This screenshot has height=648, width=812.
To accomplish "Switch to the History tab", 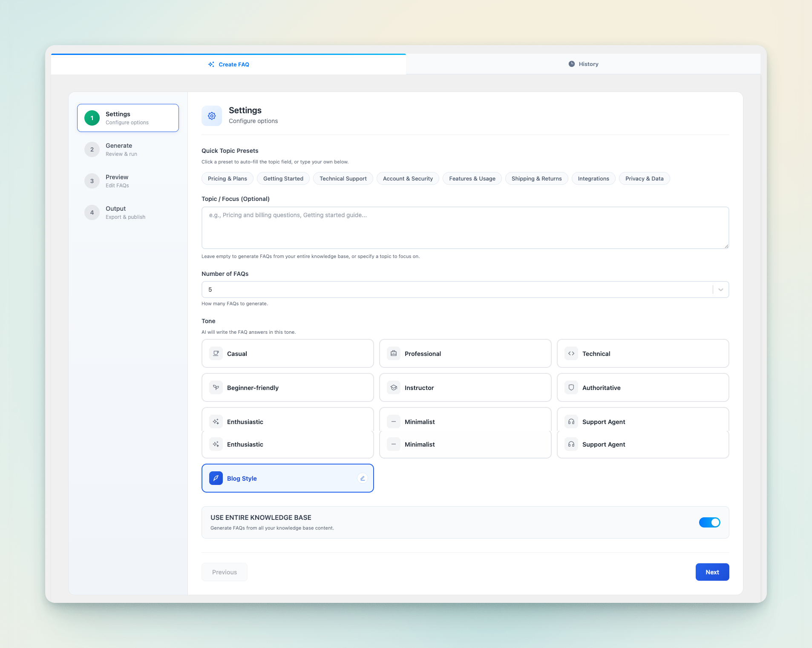I will [583, 64].
